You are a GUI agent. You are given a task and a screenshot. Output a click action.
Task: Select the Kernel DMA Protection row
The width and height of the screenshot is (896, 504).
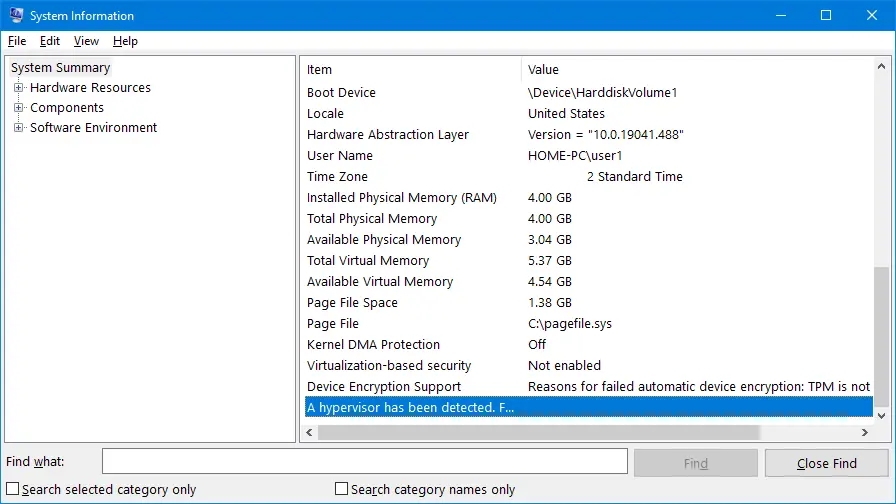(373, 345)
